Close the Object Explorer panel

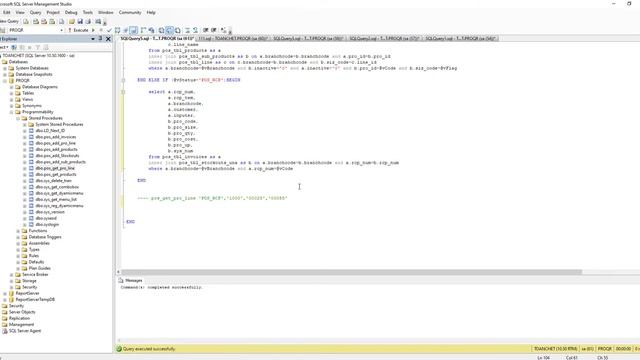click(x=108, y=39)
